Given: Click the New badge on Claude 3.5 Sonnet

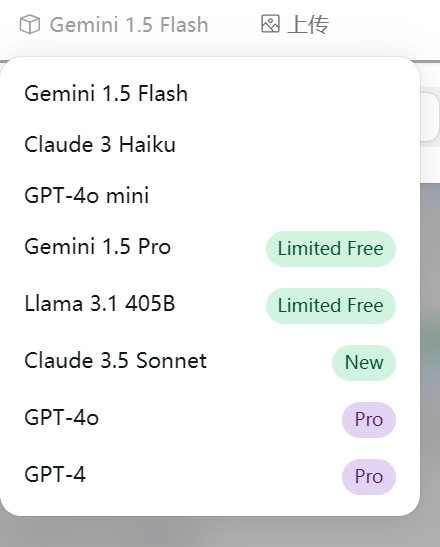Looking at the screenshot, I should coord(364,362).
